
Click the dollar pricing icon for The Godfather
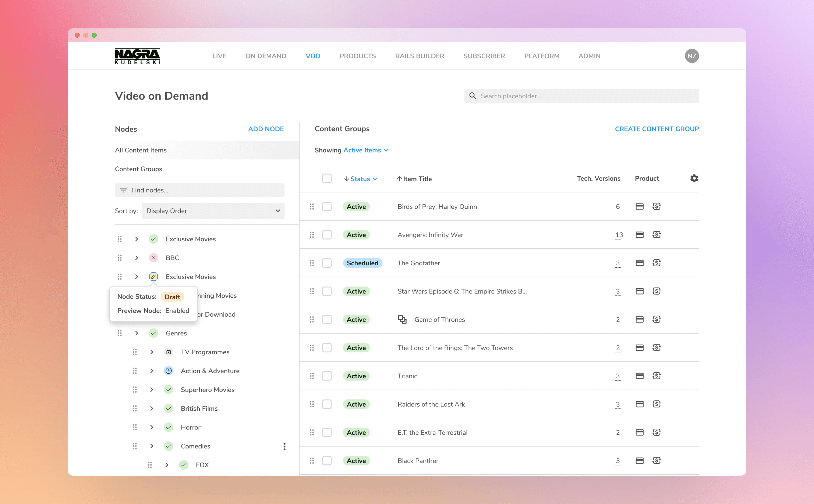click(x=656, y=263)
